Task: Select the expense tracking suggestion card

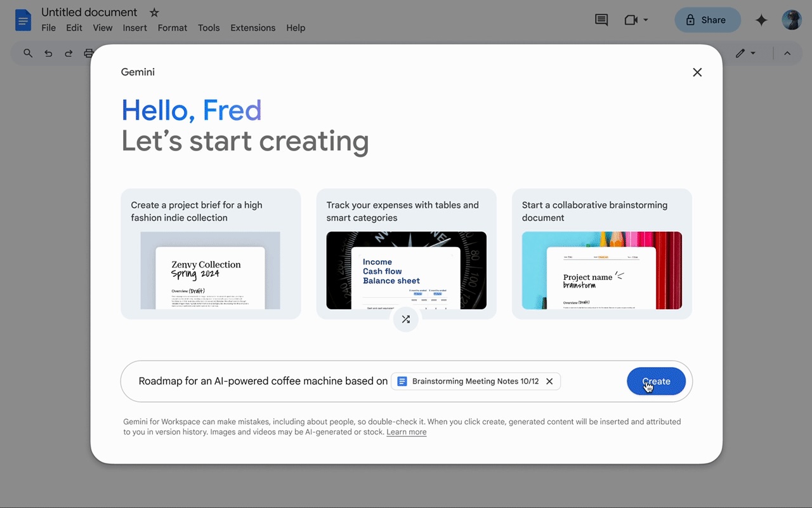Action: pos(406,254)
